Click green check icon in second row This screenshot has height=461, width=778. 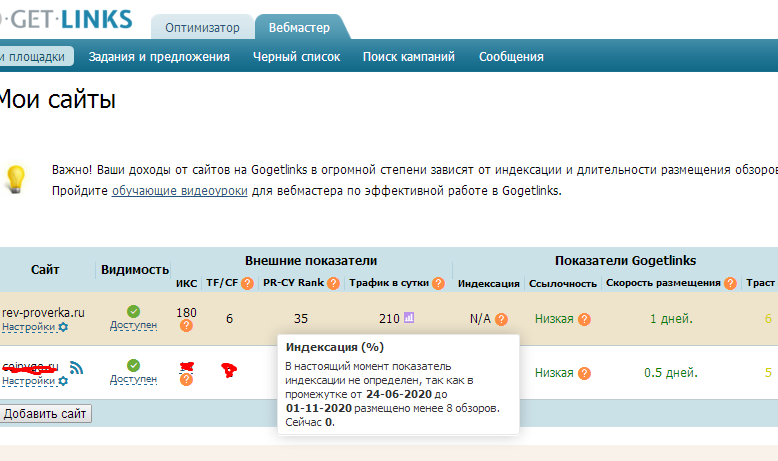(x=133, y=365)
